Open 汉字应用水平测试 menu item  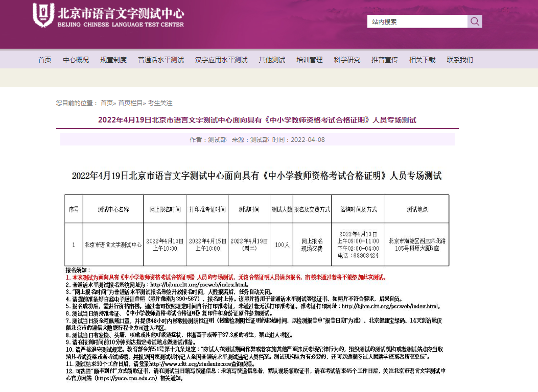click(221, 60)
